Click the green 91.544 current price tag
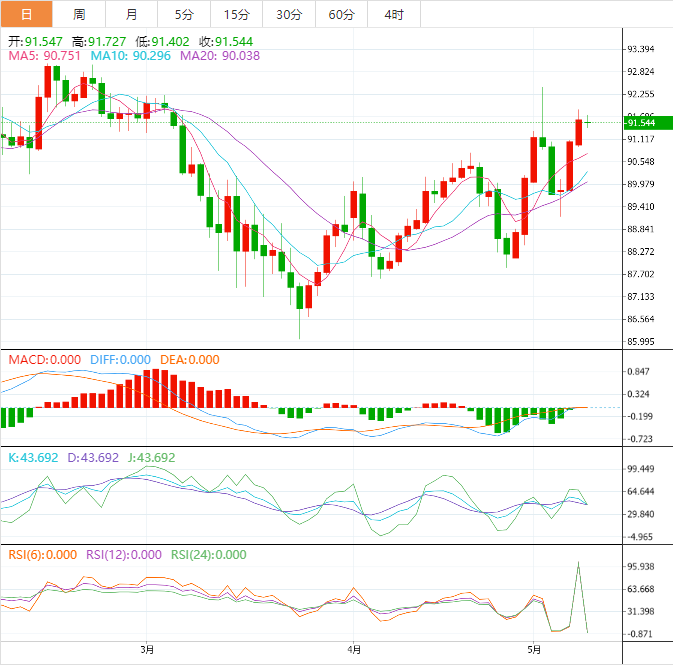673x667 pixels. tap(648, 123)
